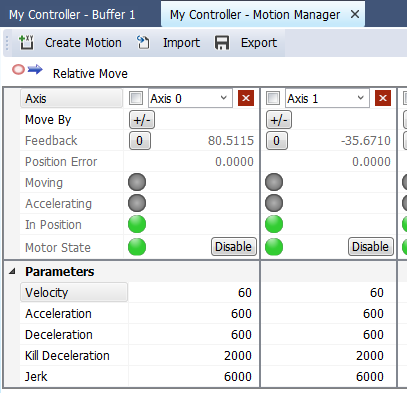The image size is (407, 393).
Task: Click the Jerk parameter label
Action: coord(36,377)
